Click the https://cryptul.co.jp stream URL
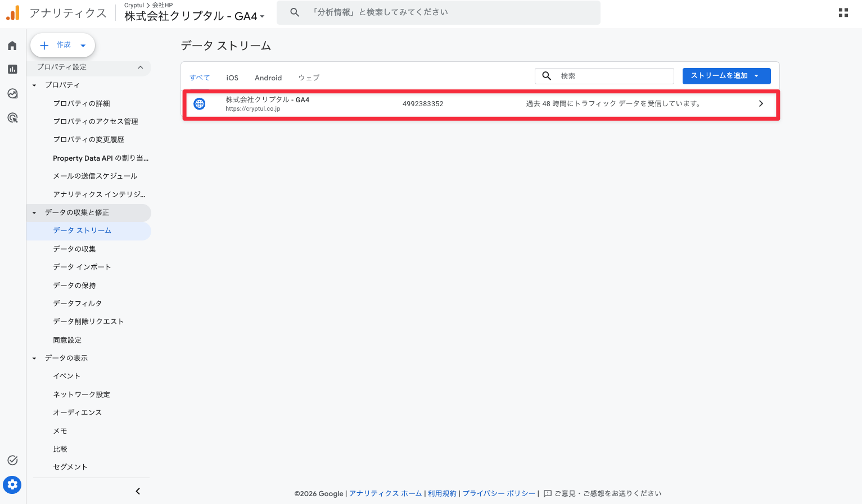This screenshot has height=504, width=862. tap(253, 109)
